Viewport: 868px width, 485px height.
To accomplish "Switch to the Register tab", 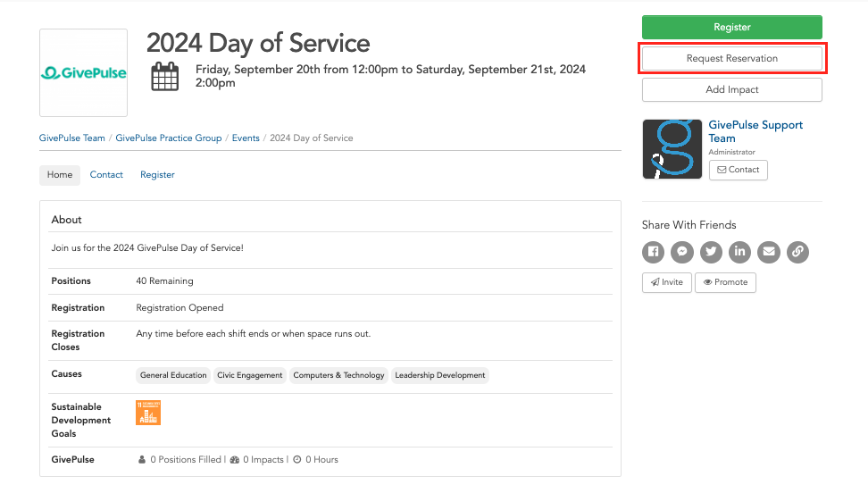I will [x=157, y=175].
